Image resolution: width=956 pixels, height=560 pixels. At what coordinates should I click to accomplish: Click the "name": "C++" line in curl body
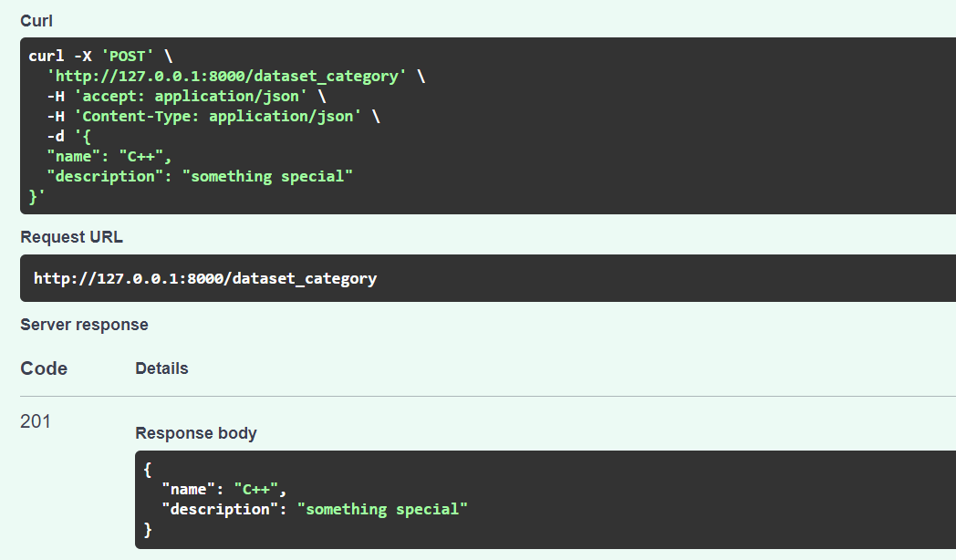point(109,157)
